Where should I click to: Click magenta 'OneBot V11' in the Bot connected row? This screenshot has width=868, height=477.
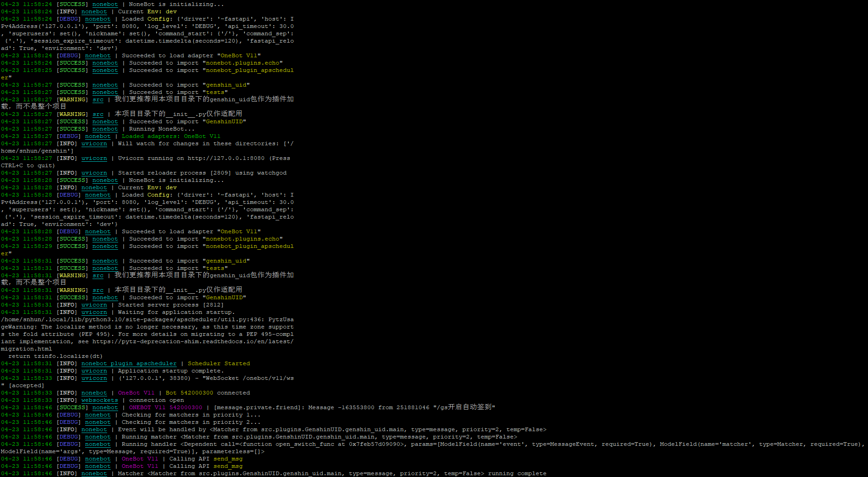[x=136, y=393]
